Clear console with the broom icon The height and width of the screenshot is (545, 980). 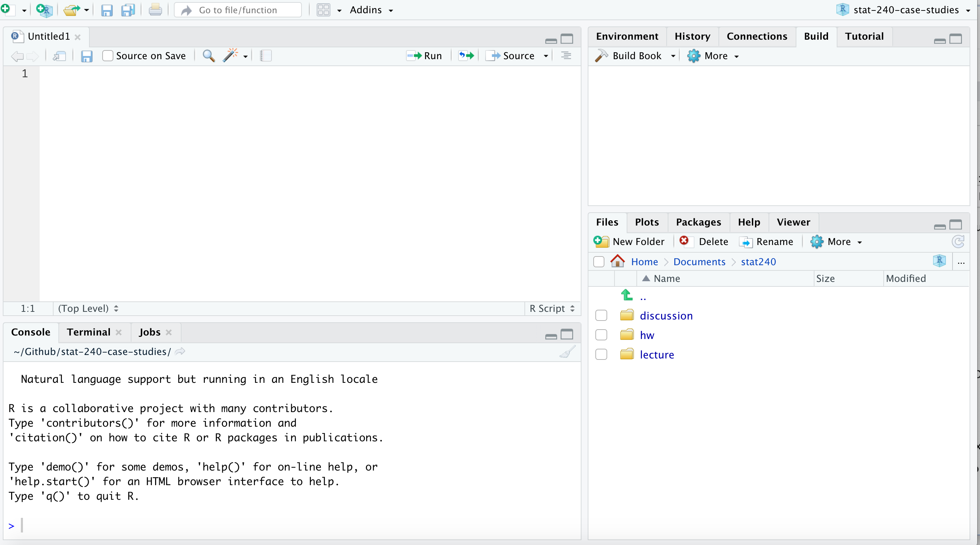[x=567, y=352]
